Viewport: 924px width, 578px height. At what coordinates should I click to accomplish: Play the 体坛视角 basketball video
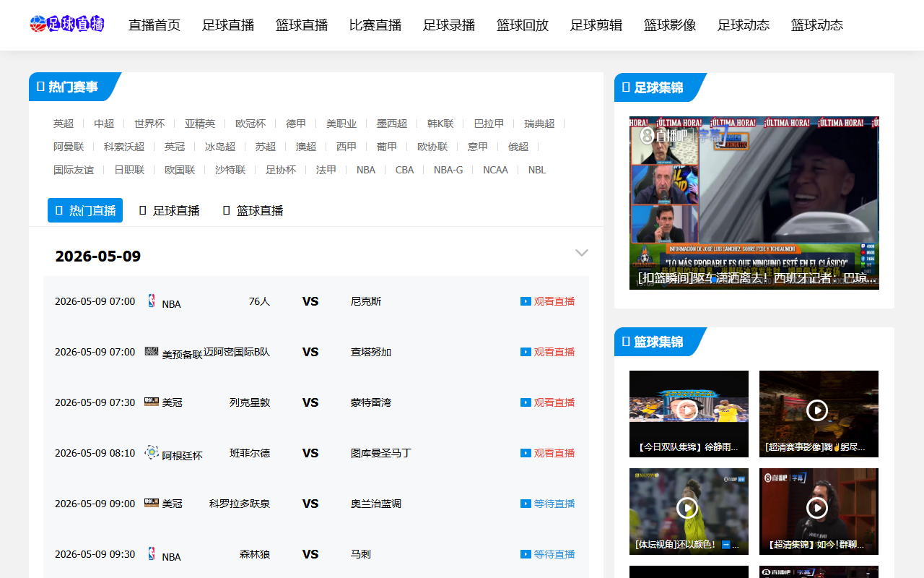[689, 508]
